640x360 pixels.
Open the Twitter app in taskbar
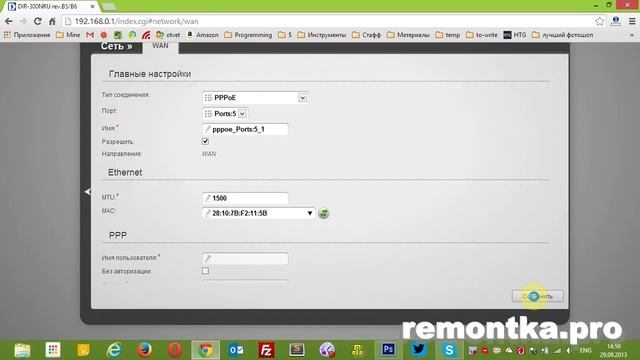click(x=418, y=350)
